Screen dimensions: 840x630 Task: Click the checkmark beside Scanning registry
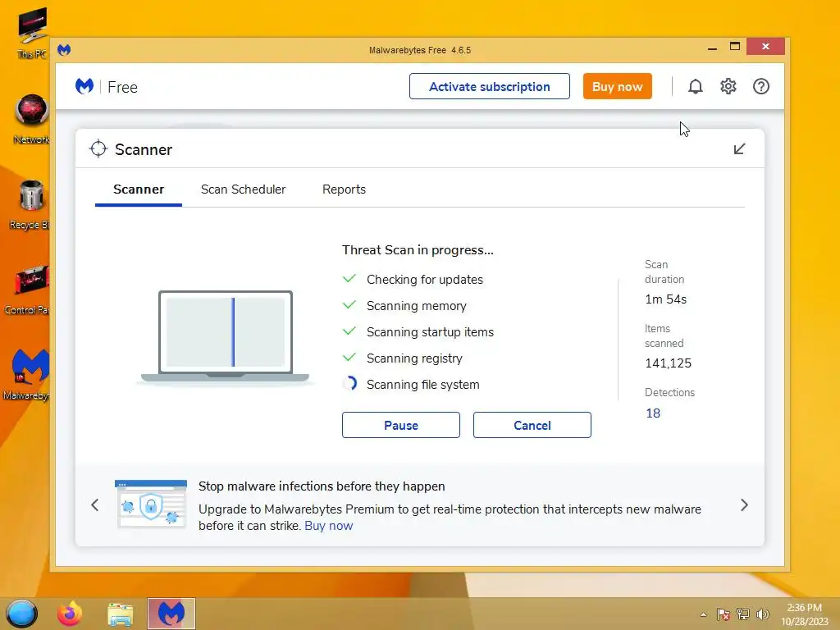(349, 358)
